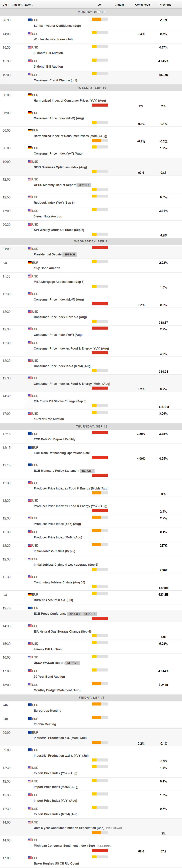Image resolution: width=182 pixels, height=868 pixels.
Task: Click US flag for USDA WASDE Report
Action: tap(30, 657)
